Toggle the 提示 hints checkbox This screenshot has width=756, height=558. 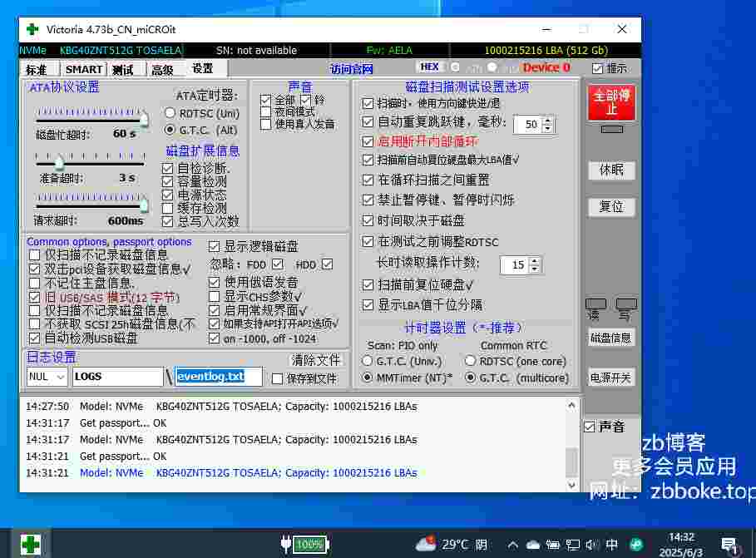pos(597,68)
